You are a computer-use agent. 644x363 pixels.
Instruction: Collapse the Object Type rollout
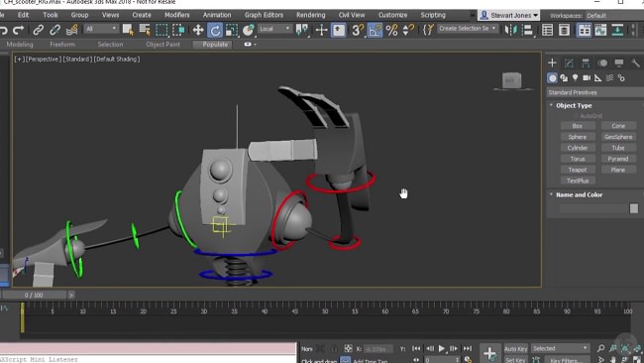click(574, 106)
